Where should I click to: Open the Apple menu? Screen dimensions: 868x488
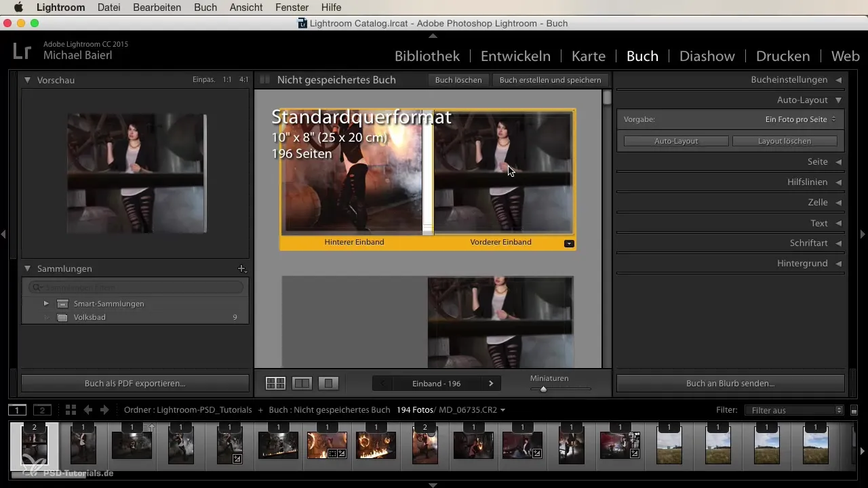[18, 7]
